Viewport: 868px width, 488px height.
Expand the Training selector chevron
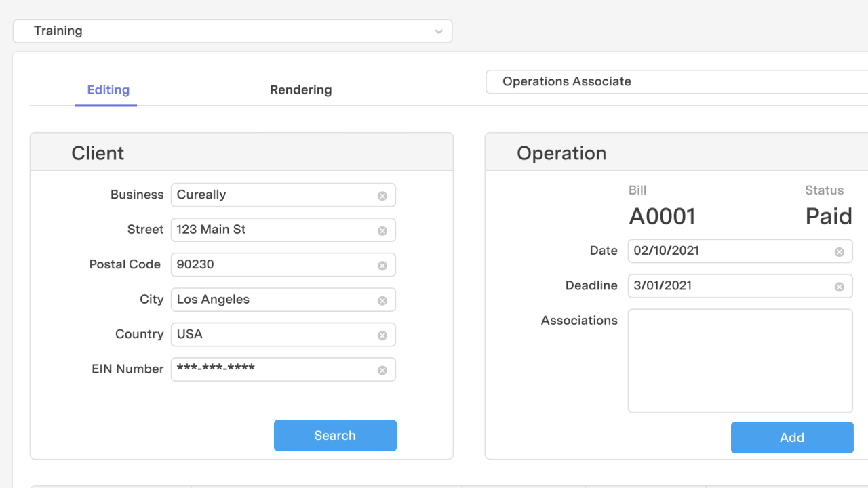click(439, 31)
